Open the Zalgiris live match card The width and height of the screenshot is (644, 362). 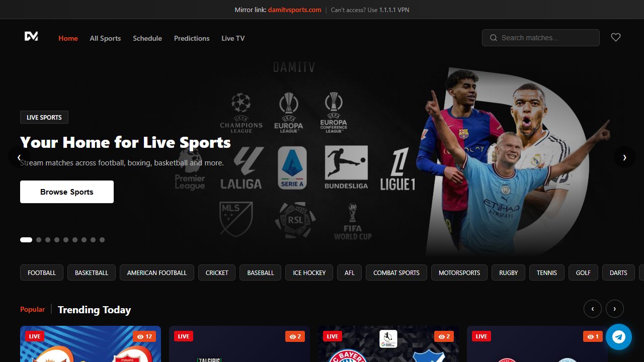coord(239,344)
